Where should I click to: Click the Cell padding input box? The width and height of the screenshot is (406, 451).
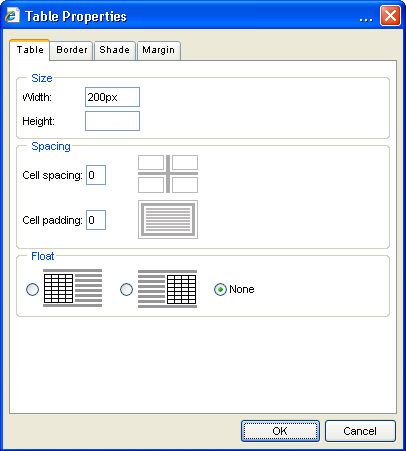click(96, 220)
